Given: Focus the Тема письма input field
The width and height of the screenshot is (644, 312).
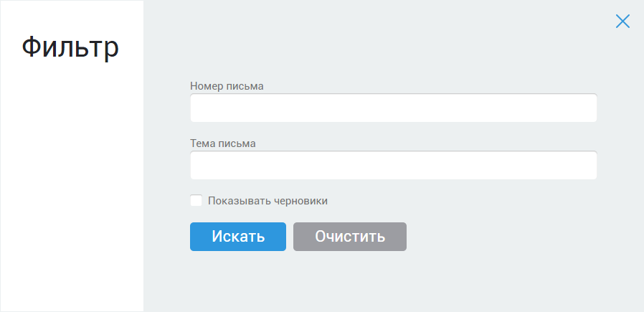Looking at the screenshot, I should (393, 166).
